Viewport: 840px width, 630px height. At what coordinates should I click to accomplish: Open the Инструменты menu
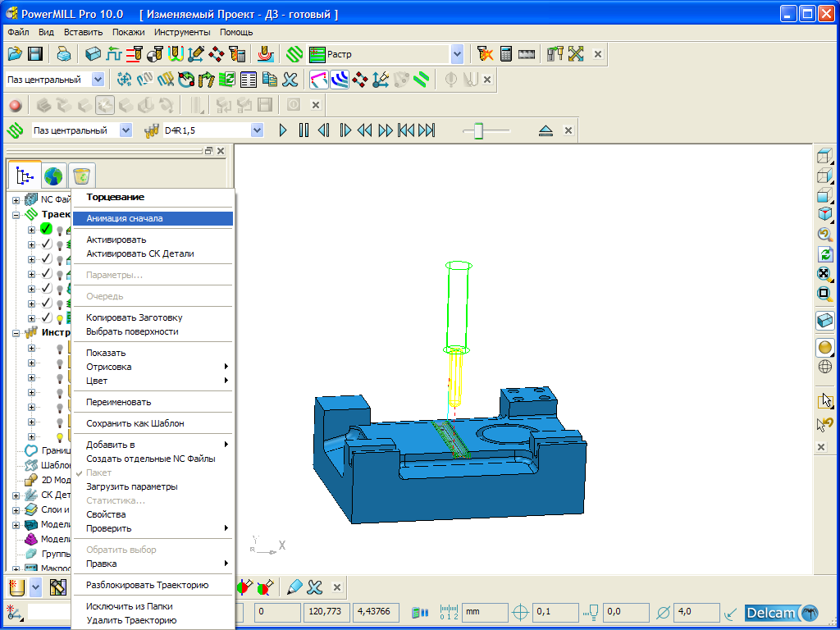point(182,32)
